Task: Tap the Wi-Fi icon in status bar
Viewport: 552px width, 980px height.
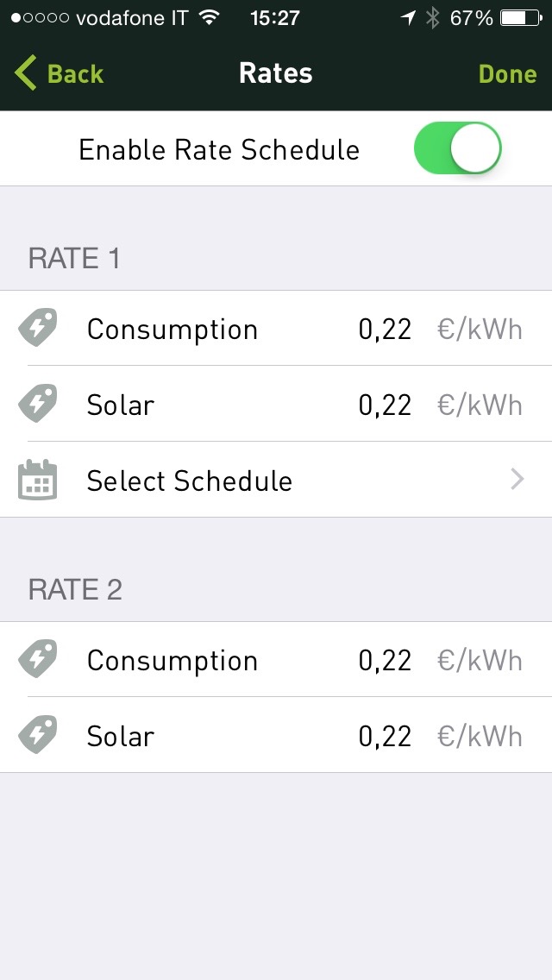Action: pos(209,18)
